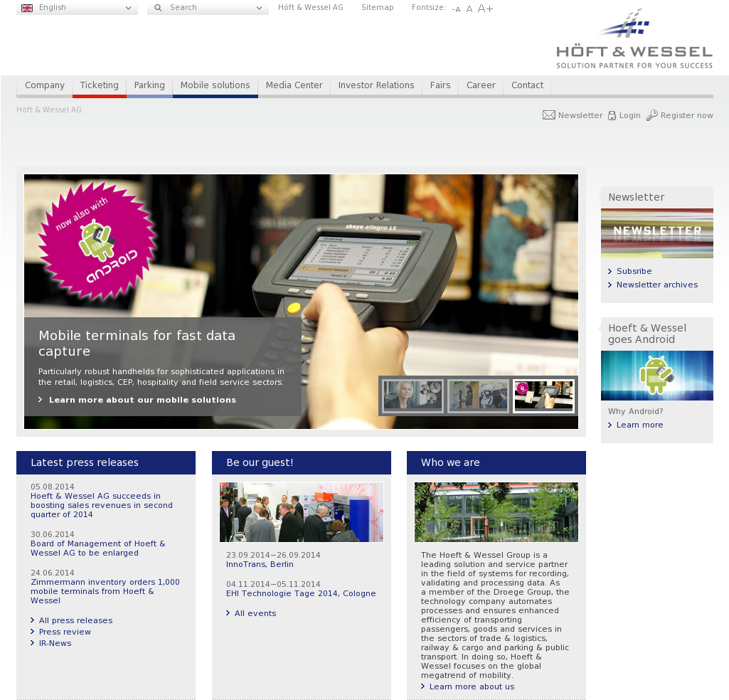The width and height of the screenshot is (729, 700).
Task: Click the Android robot image in sidebar
Action: coord(656,376)
